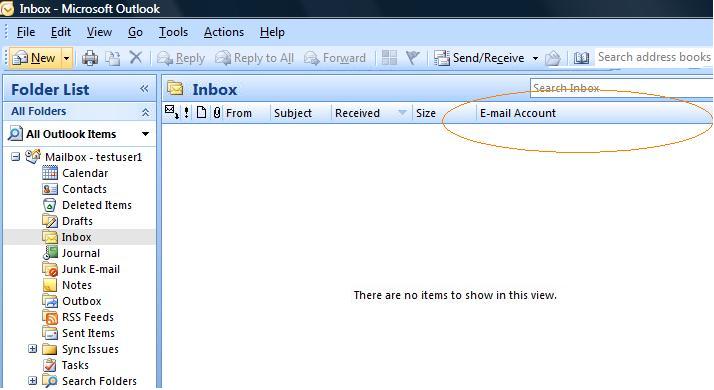Click the envelope icon after Send/Receive
This screenshot has height=390, width=714.
(552, 58)
